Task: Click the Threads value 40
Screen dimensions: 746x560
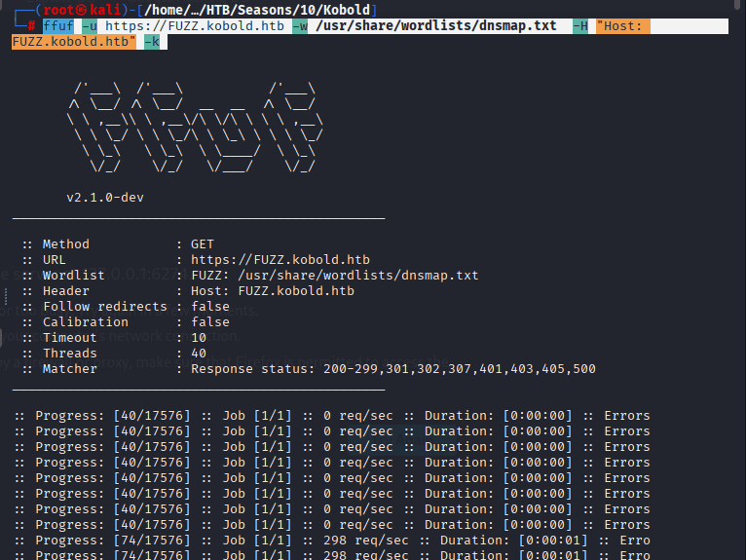Action: [199, 354]
